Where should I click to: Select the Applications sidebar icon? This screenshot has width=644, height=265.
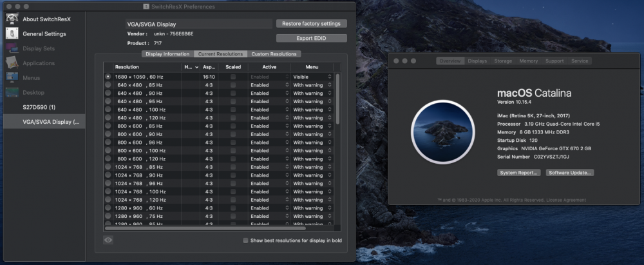pyautogui.click(x=12, y=63)
